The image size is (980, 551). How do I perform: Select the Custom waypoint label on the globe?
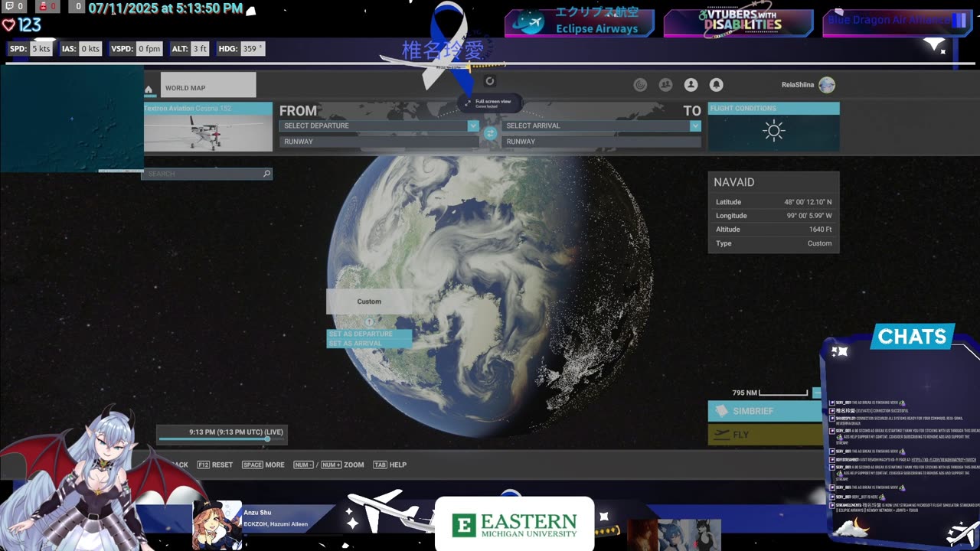369,302
